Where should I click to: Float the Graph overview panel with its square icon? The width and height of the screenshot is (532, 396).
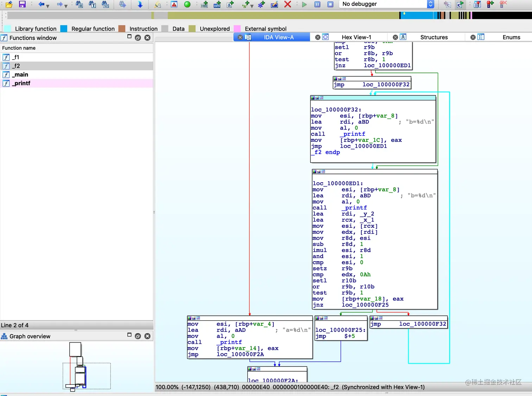129,335
